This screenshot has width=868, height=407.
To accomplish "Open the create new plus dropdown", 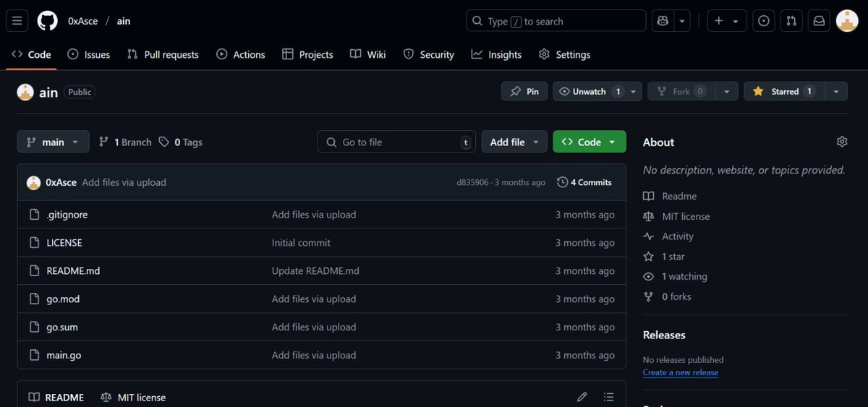I will point(727,21).
